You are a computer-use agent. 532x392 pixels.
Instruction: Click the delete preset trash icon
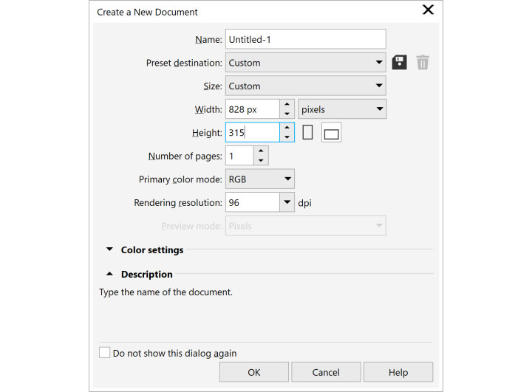[423, 63]
